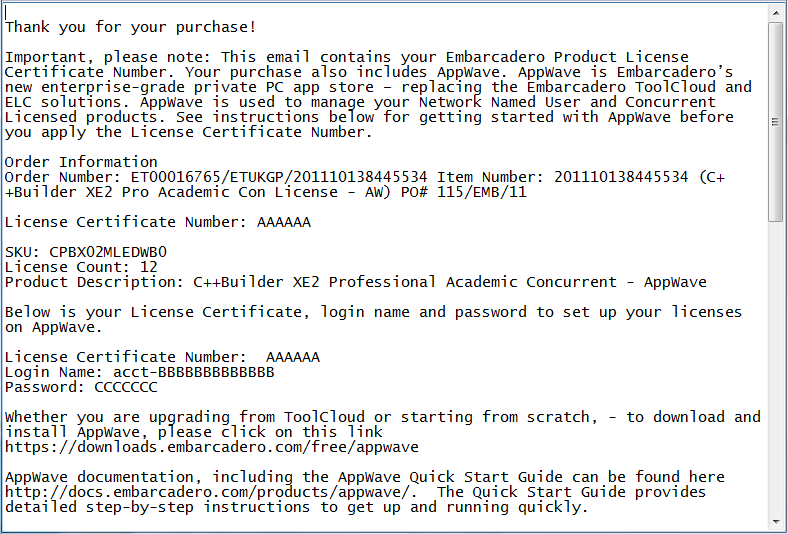
Task: Place cursor in 'Thank you for your purchase!' line
Action: click(x=131, y=27)
